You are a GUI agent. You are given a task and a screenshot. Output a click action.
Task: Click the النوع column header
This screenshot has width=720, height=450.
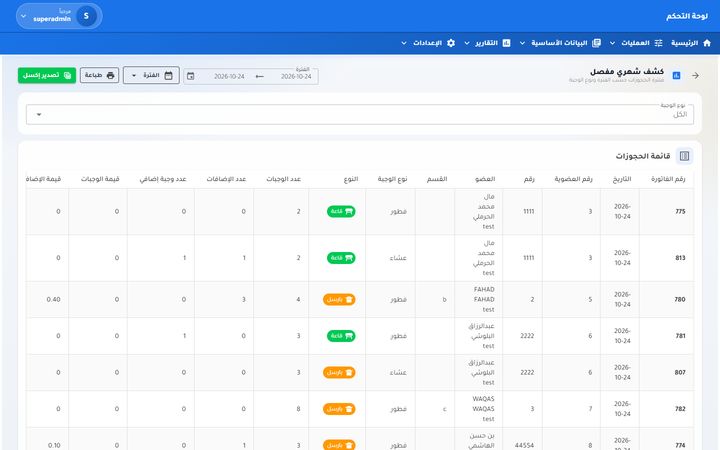(351, 179)
